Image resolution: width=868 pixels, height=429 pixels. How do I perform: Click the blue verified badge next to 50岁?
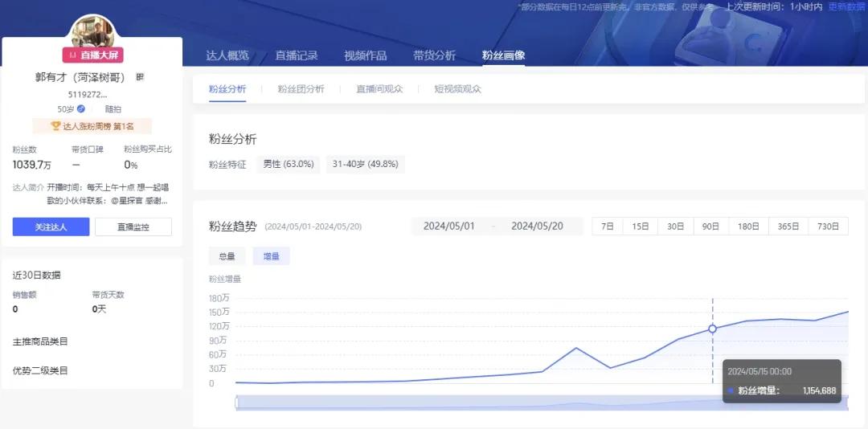(x=81, y=108)
